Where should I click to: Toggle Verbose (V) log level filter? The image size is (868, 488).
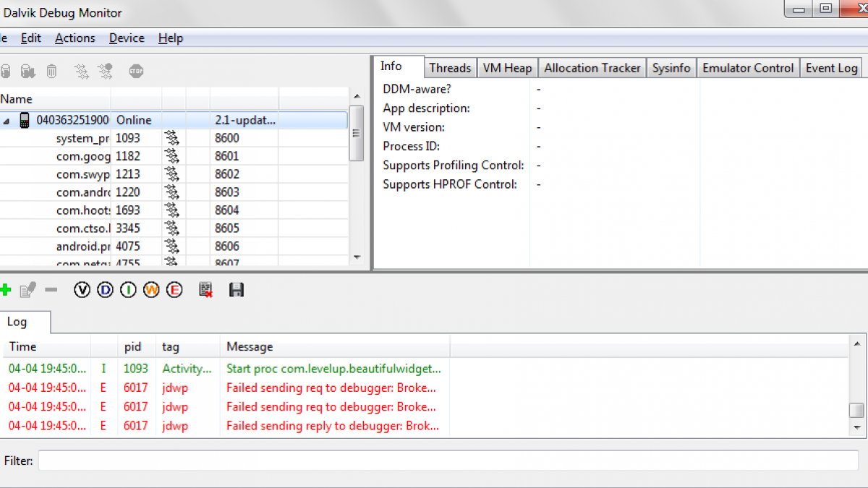[x=82, y=290]
